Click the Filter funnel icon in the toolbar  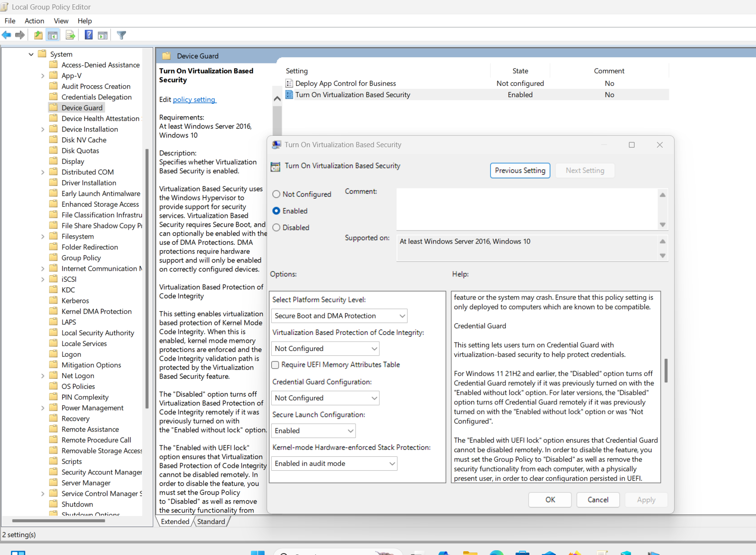tap(121, 35)
